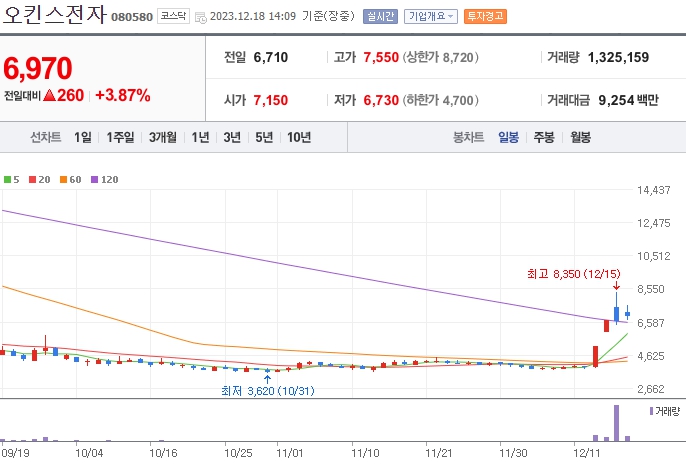Click the orange 60-day moving average swatch
This screenshot has height=473, width=686.
[x=63, y=179]
